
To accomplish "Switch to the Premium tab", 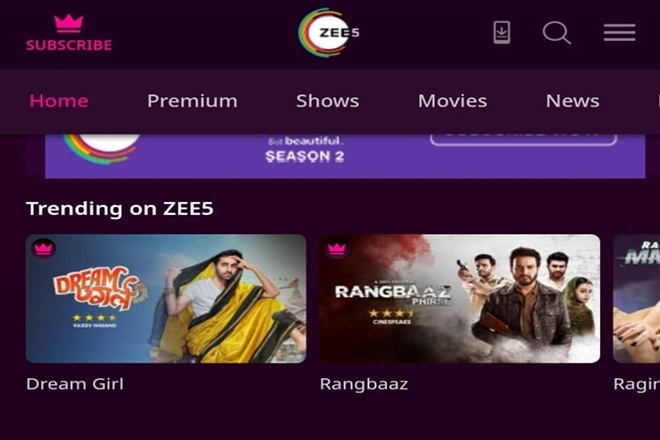I will point(192,101).
